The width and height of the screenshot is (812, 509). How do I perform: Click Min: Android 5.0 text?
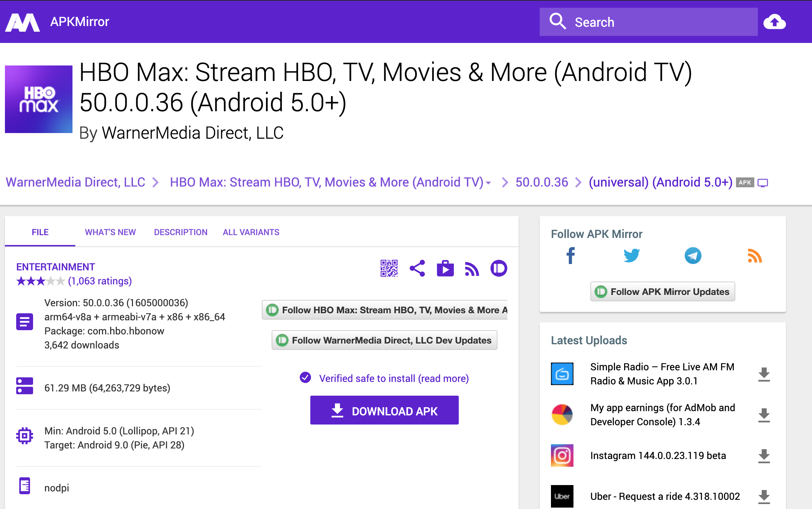point(119,431)
